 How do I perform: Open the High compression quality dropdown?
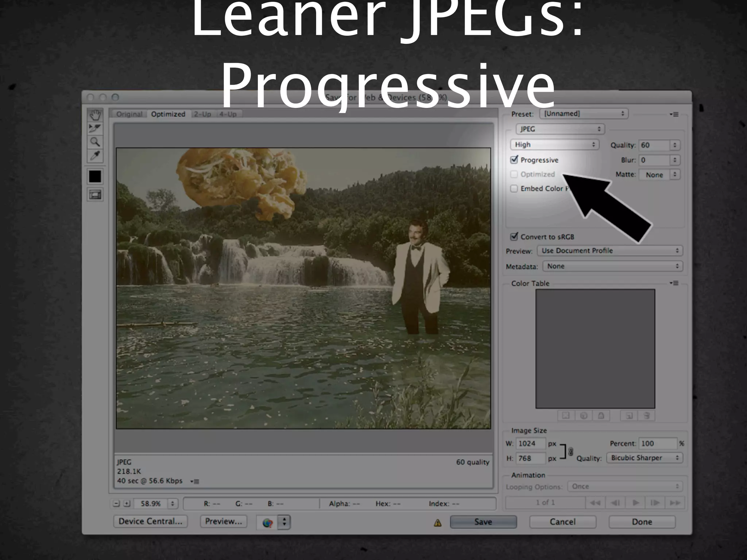click(x=555, y=145)
